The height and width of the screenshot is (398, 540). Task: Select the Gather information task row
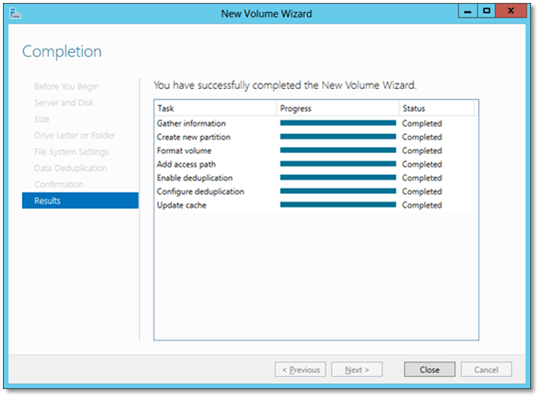[316, 123]
